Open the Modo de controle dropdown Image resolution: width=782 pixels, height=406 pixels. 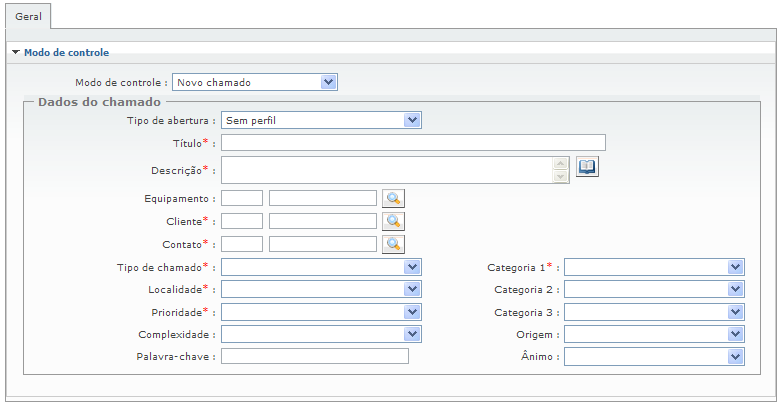(255, 82)
